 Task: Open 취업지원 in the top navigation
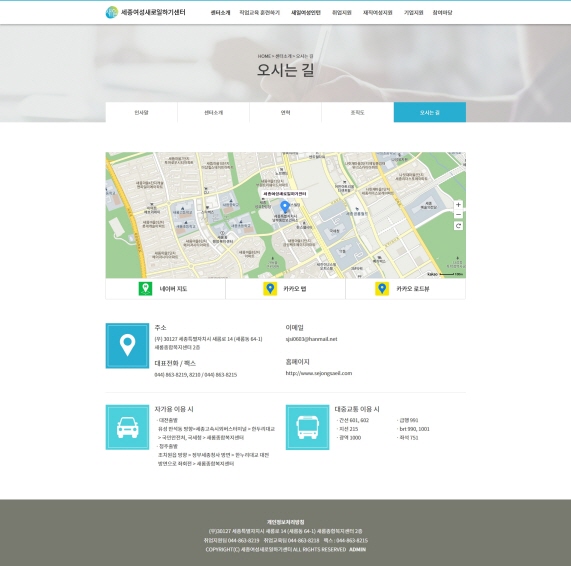point(342,13)
